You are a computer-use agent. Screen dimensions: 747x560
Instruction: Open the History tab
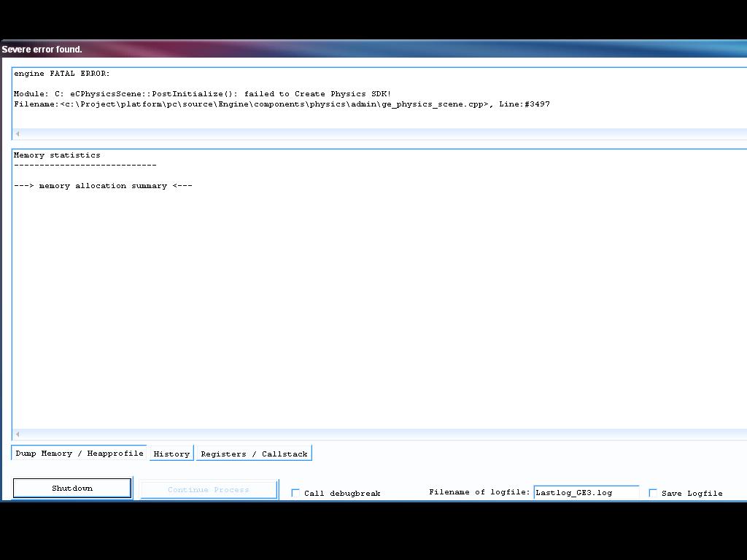171,454
